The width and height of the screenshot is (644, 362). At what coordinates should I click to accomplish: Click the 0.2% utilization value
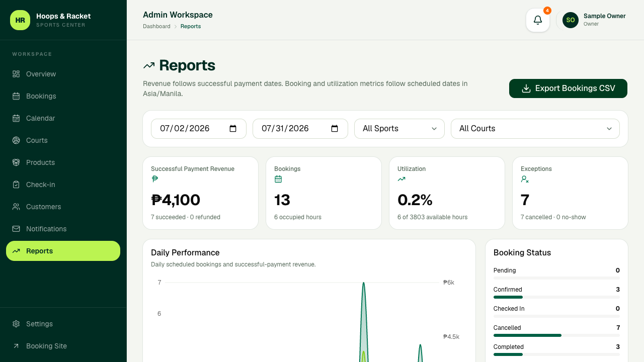415,200
